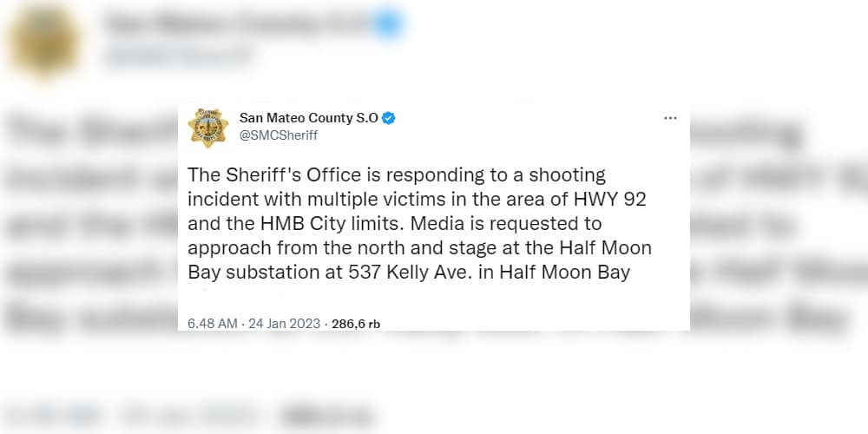Click the blurred gold avatar in the background
The image size is (868, 434).
44,42
